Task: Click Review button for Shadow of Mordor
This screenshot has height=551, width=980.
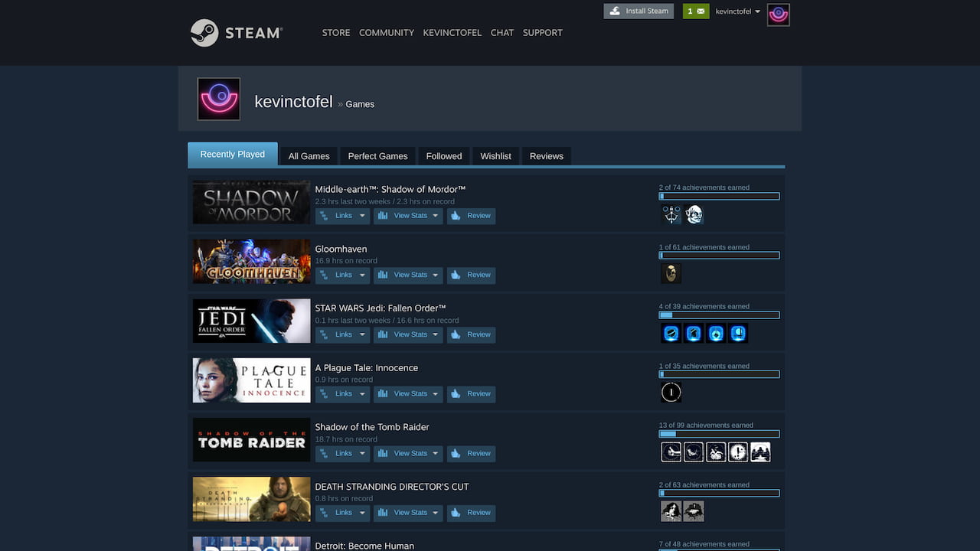Action: [472, 216]
